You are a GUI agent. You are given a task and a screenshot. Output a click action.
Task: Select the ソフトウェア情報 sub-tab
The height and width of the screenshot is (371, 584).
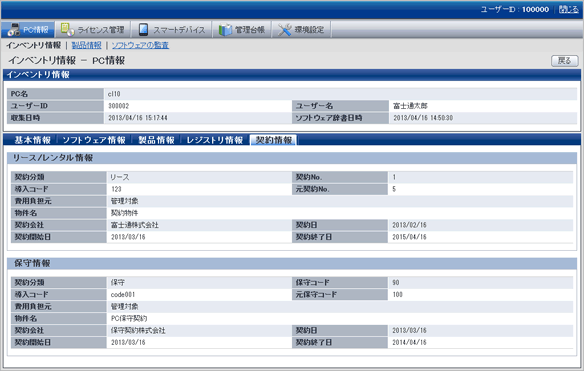pyautogui.click(x=94, y=140)
